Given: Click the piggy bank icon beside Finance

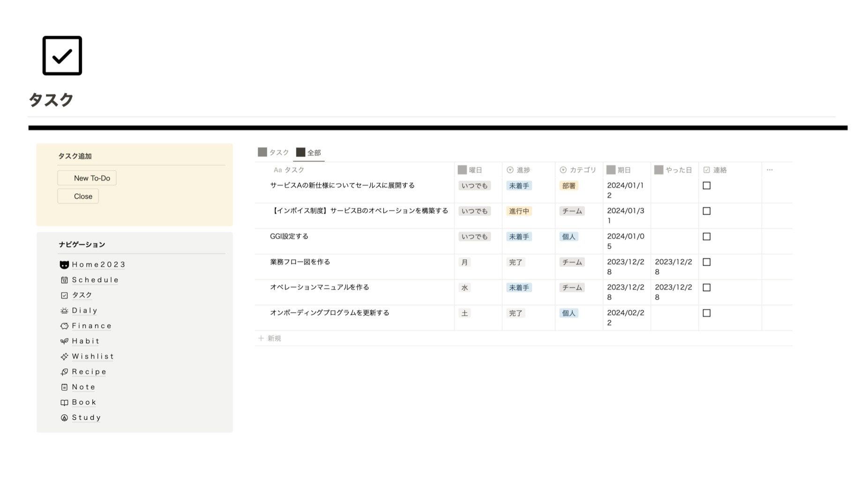Looking at the screenshot, I should (x=64, y=326).
